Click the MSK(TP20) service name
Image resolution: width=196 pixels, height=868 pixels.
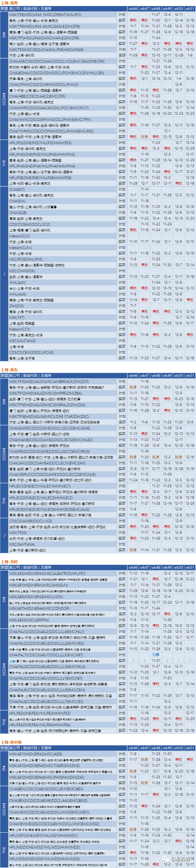coord(17,533)
